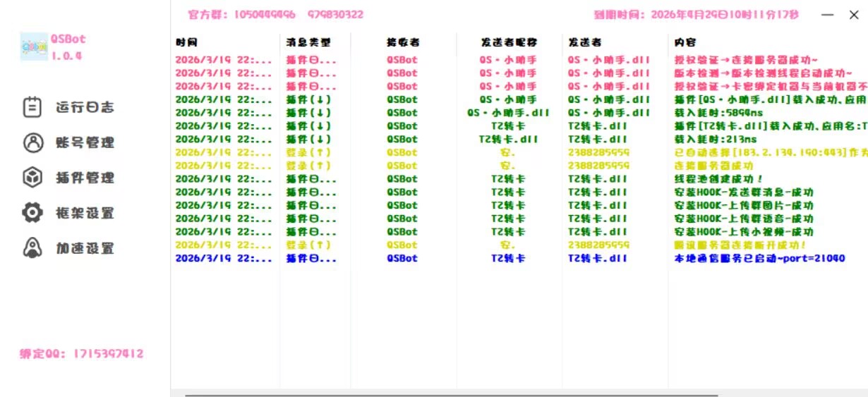Image resolution: width=868 pixels, height=397 pixels.
Task: Click the horizontal scrollbar below the log
Action: [x=452, y=395]
